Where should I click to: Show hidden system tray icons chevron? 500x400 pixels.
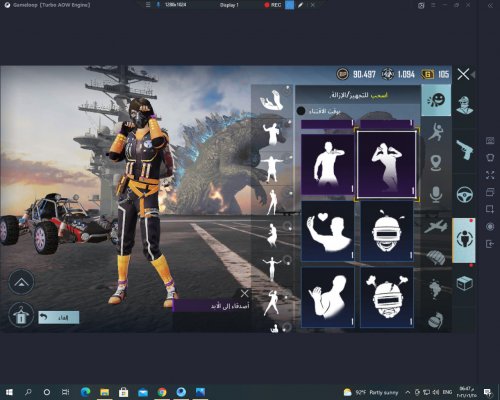[408, 392]
